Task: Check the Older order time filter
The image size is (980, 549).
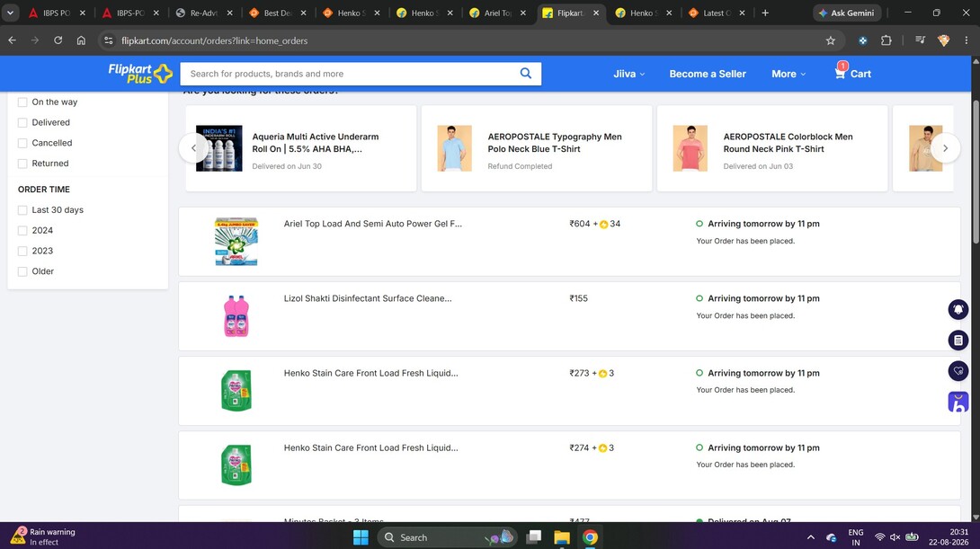Action: pos(22,271)
